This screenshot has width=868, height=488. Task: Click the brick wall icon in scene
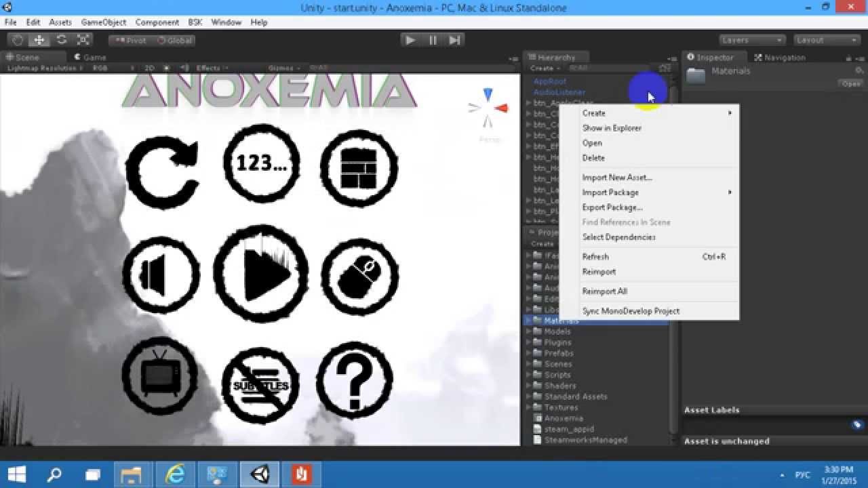click(x=359, y=168)
